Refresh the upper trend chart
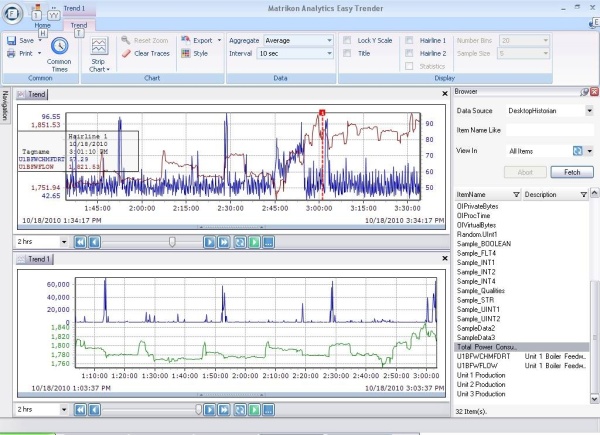 (x=240, y=242)
